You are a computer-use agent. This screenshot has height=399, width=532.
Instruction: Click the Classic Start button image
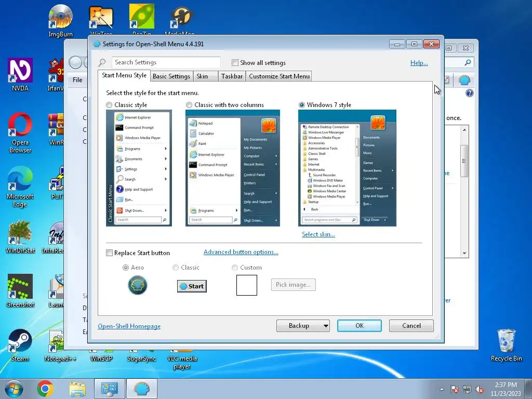click(x=192, y=286)
